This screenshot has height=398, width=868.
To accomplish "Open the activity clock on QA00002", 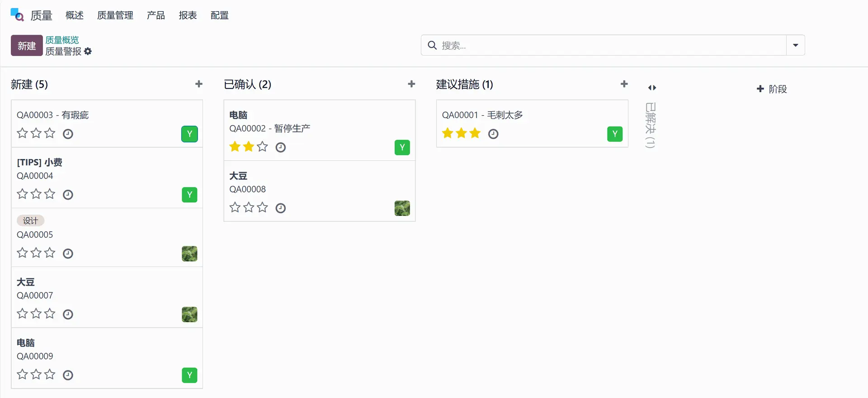I will pos(281,147).
